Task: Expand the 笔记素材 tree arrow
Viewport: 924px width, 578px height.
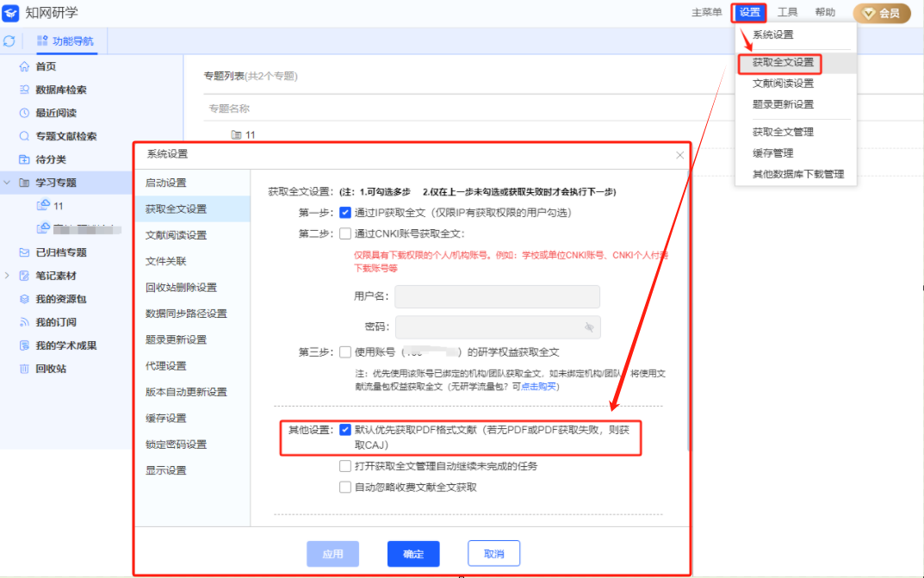Action: (7, 276)
